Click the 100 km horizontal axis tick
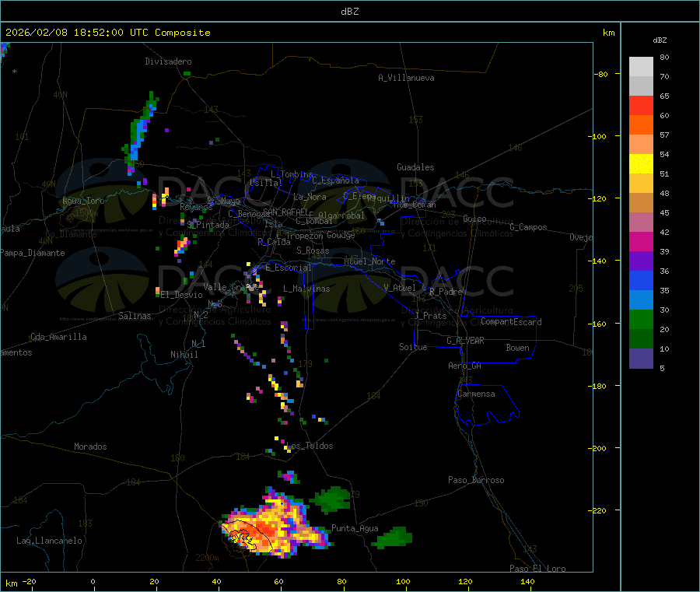 (403, 581)
